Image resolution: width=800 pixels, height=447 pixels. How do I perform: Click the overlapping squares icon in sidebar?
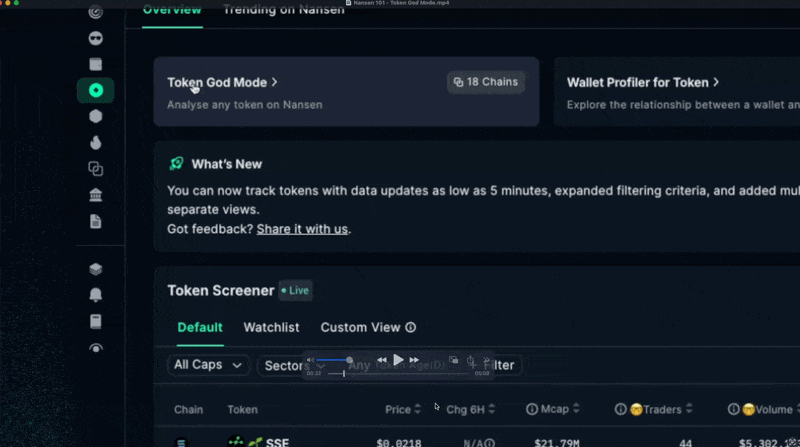(96, 169)
